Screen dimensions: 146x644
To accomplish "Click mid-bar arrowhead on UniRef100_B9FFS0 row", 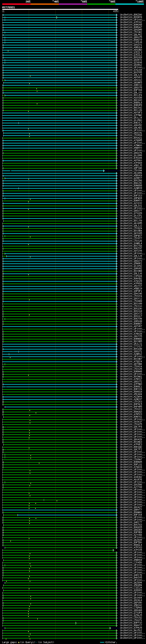I will [76, 623].
